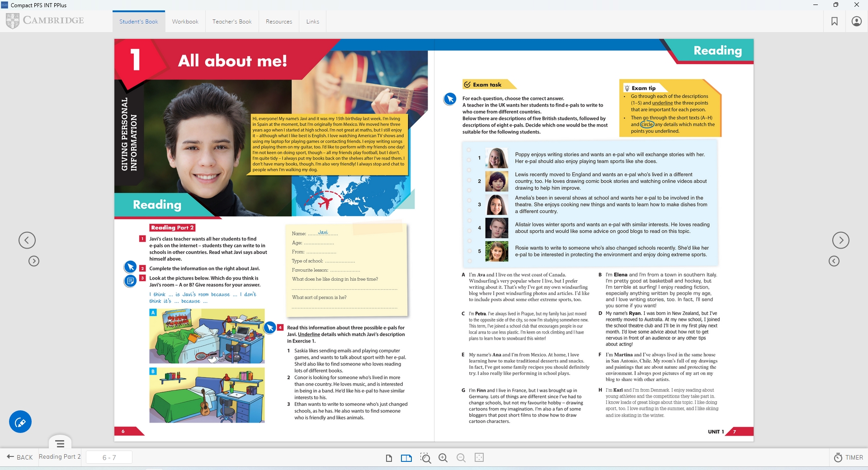The width and height of the screenshot is (868, 470).
Task: Click e-pal description A starting I'm Ava
Action: tap(526, 287)
